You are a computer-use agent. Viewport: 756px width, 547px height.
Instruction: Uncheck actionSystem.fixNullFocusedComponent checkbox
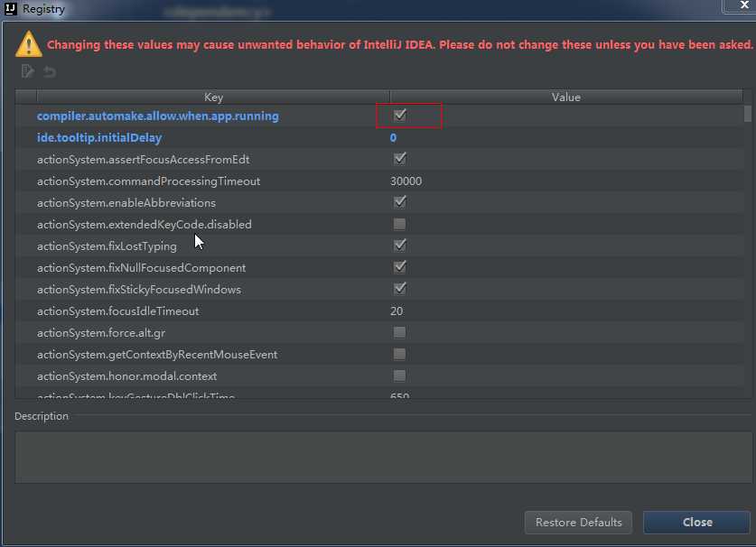point(400,267)
